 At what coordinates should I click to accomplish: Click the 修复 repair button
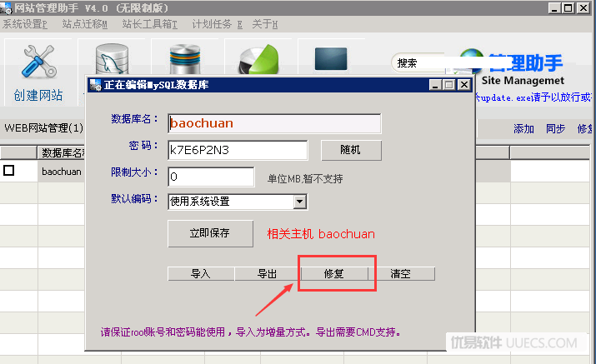click(x=334, y=273)
